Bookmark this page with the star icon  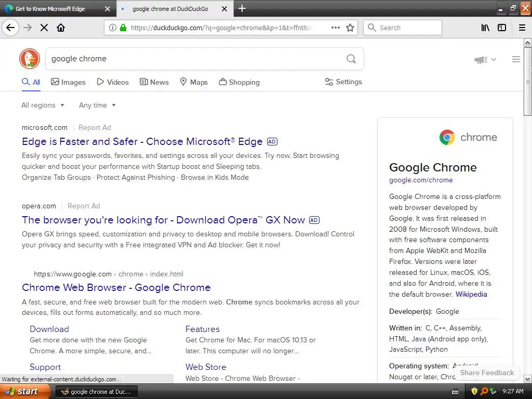click(350, 28)
